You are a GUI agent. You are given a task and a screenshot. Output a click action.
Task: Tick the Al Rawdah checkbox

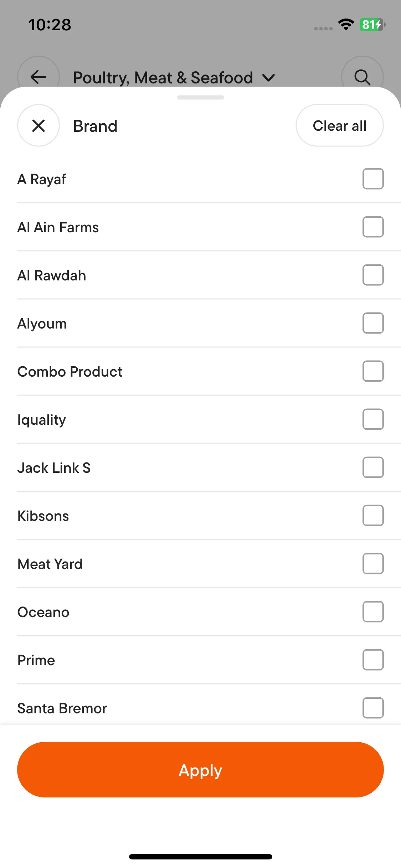tap(373, 275)
